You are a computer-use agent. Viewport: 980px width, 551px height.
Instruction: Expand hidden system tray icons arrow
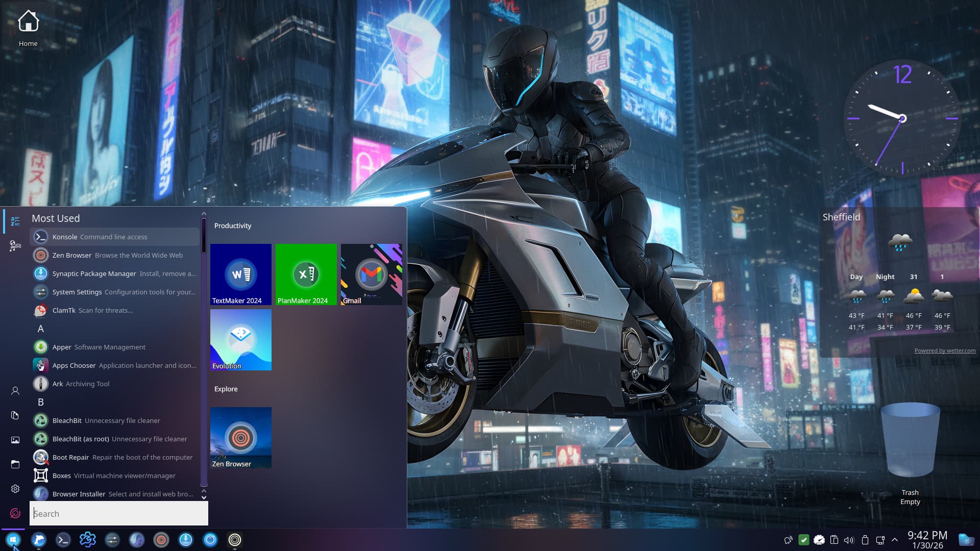895,540
